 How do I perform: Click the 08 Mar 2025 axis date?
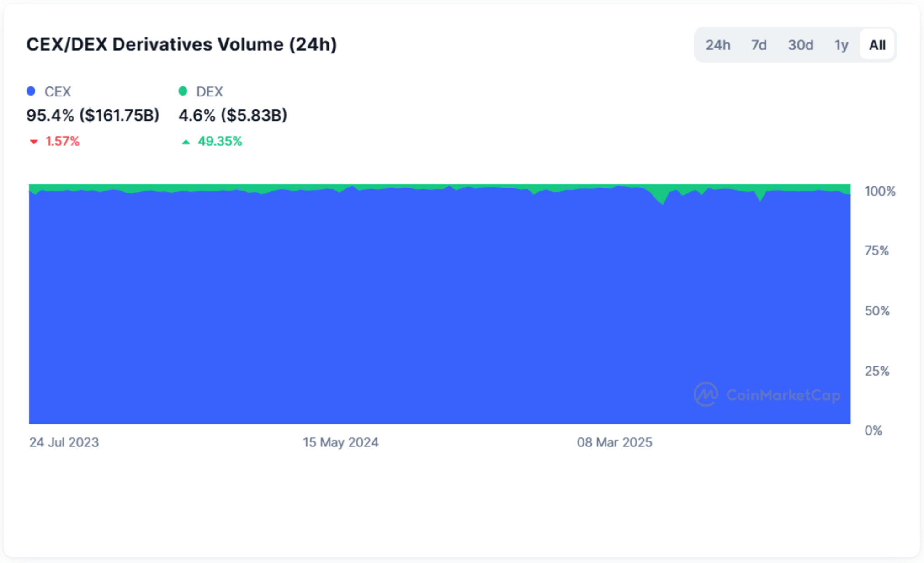614,442
